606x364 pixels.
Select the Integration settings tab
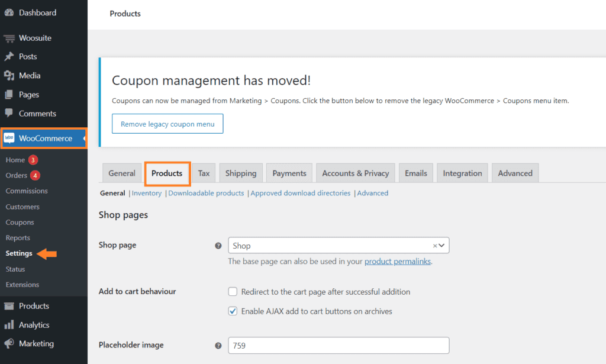[x=462, y=173]
